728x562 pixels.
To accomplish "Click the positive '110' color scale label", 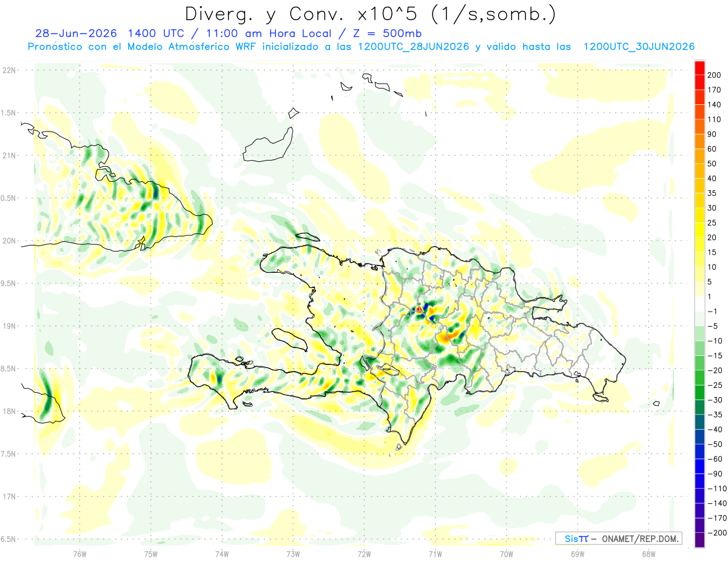I will 715,119.
